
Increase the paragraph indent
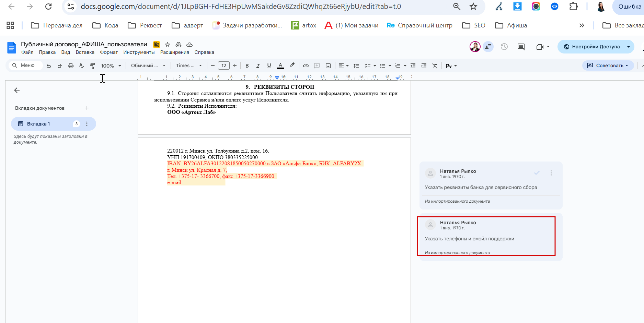click(x=424, y=66)
